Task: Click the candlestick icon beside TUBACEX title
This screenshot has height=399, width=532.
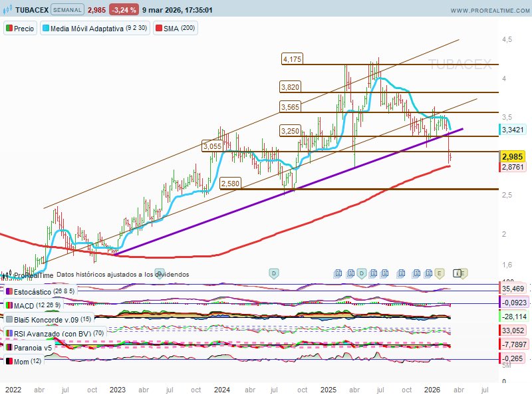Action: click(x=7, y=9)
